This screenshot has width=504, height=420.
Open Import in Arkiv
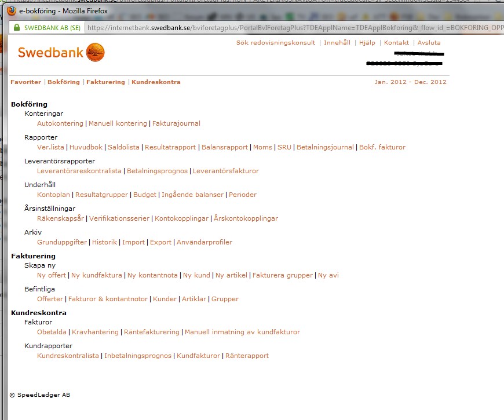pos(133,242)
